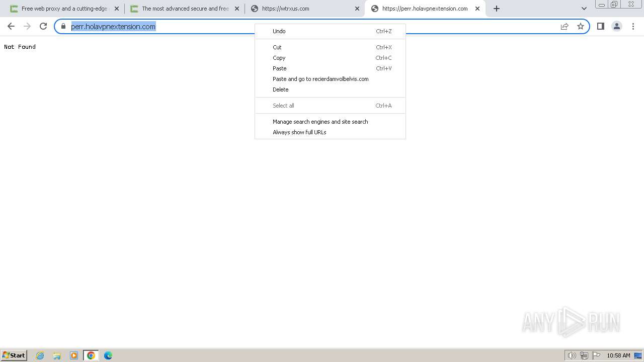Choose Undo from the context menu
The image size is (644, 362).
click(x=330, y=31)
